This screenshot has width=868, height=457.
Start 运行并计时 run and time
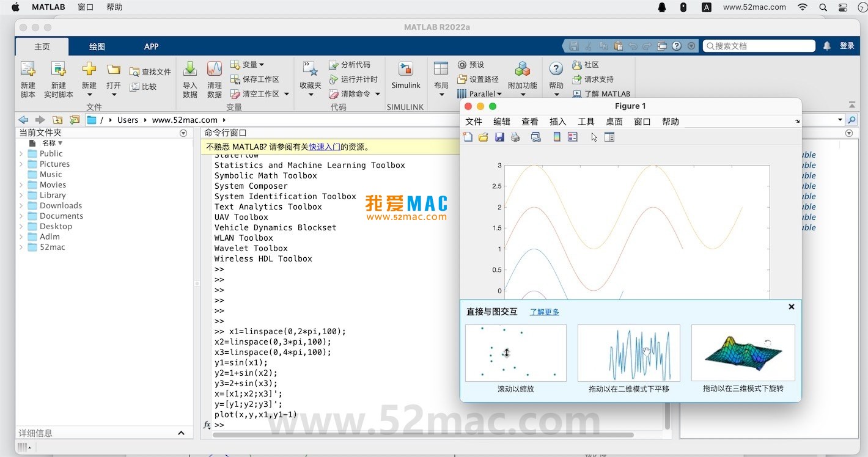point(353,79)
